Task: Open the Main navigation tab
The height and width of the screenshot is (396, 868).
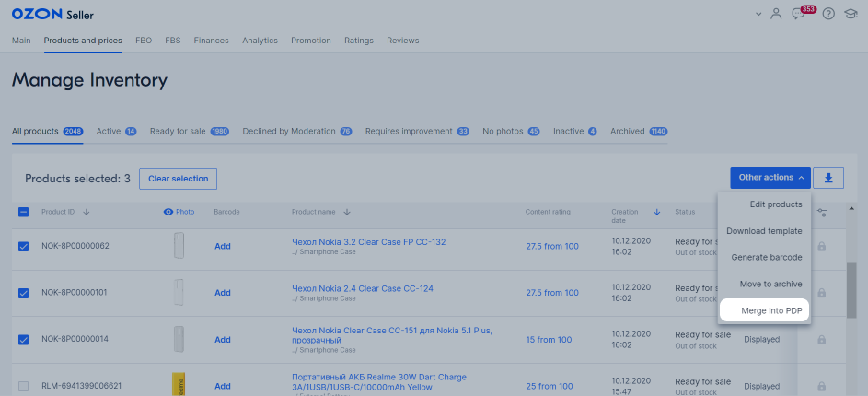Action: [x=21, y=41]
